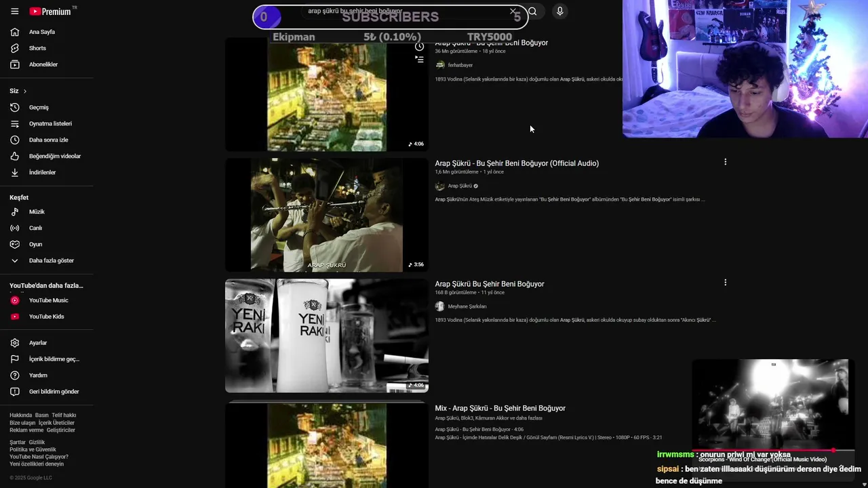Click Gizlilik footer link
The width and height of the screenshot is (868, 488).
pos(37,443)
